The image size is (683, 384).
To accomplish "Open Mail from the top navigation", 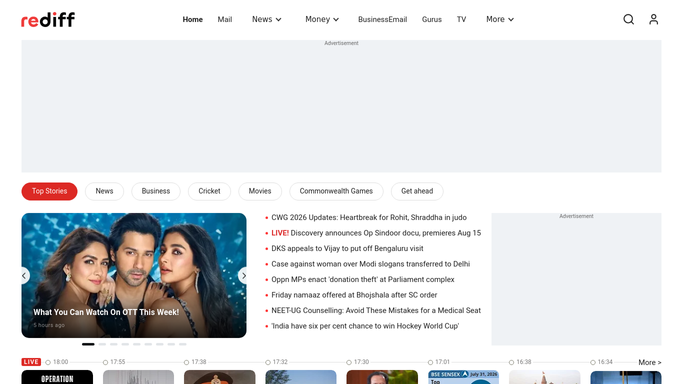I will pyautogui.click(x=225, y=20).
